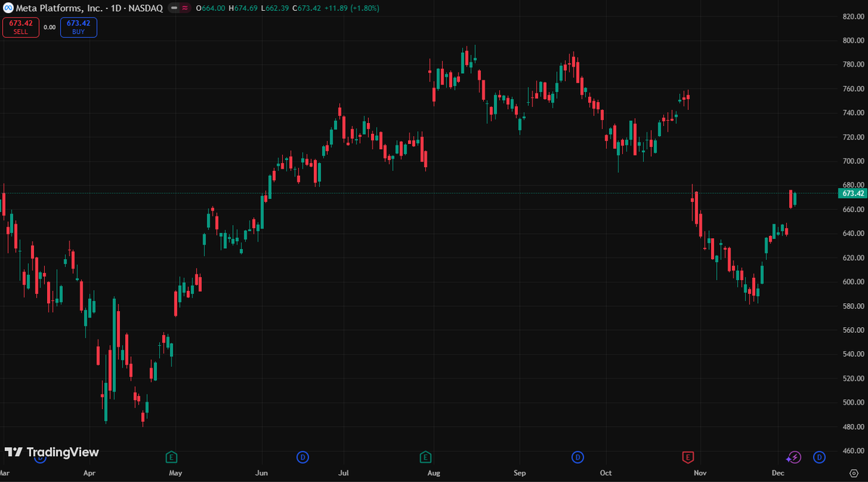The image size is (868, 482).
Task: Click the 560.00 price axis label
Action: pyautogui.click(x=853, y=330)
